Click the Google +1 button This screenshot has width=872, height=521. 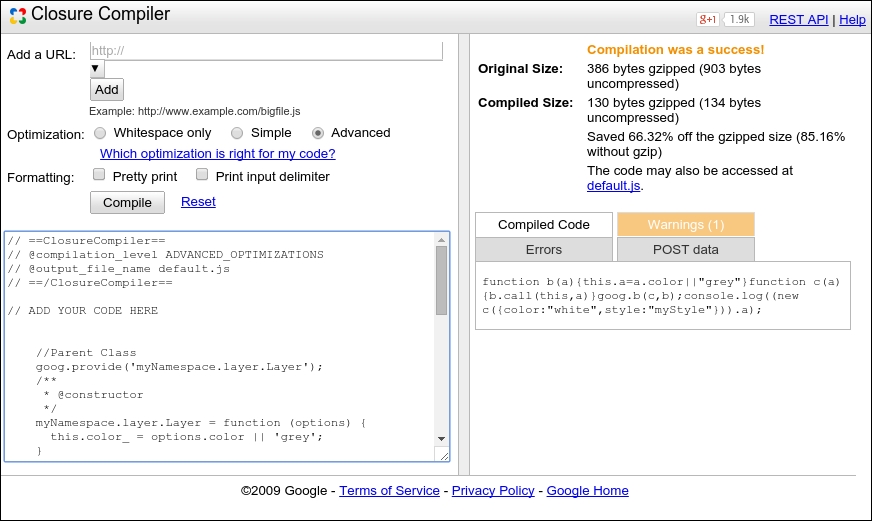coord(707,19)
